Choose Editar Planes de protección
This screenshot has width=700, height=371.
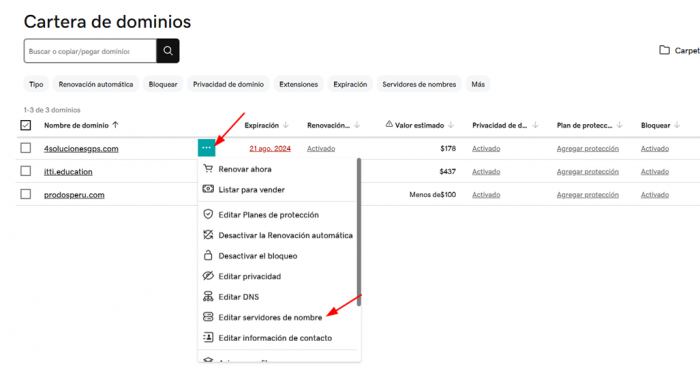tap(268, 215)
